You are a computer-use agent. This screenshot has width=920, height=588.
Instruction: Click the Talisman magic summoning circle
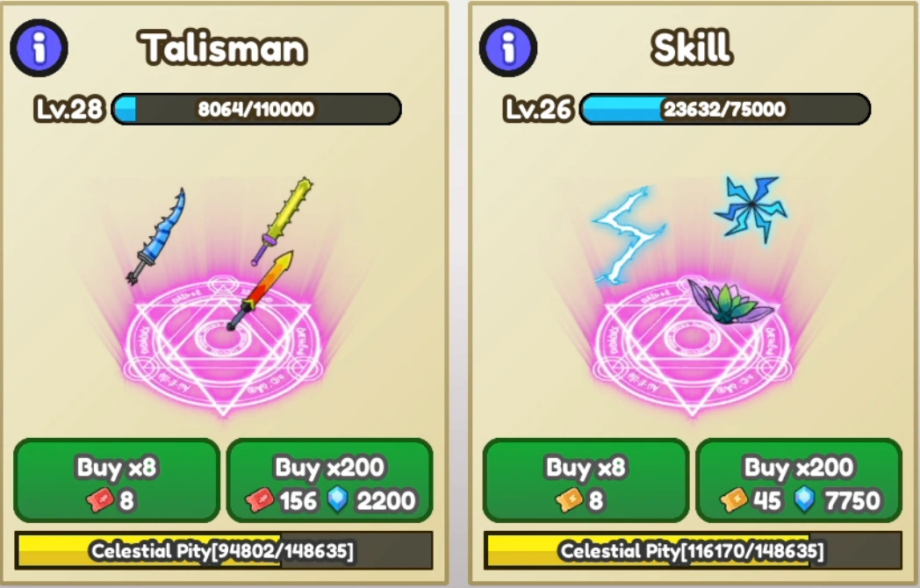tap(224, 347)
